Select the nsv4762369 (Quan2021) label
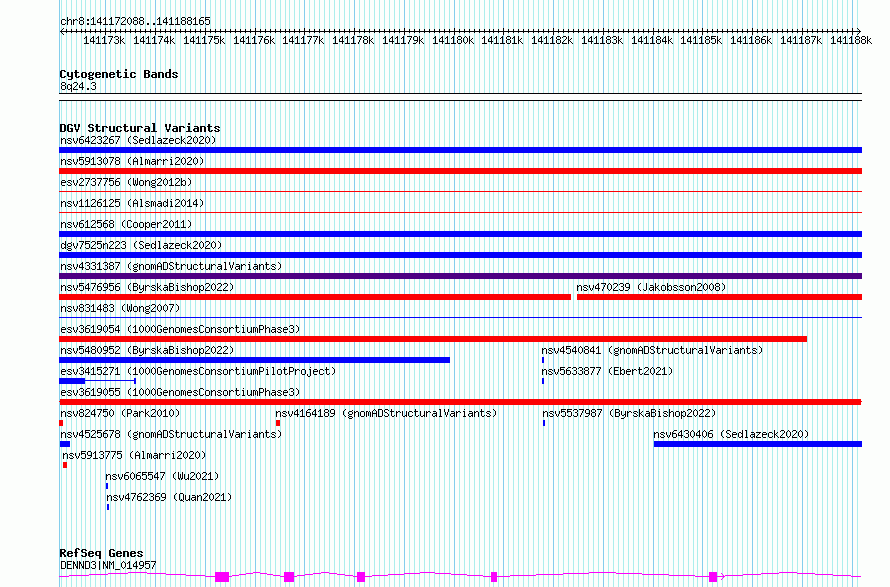Viewport: 890px width, 587px height. coord(169,497)
